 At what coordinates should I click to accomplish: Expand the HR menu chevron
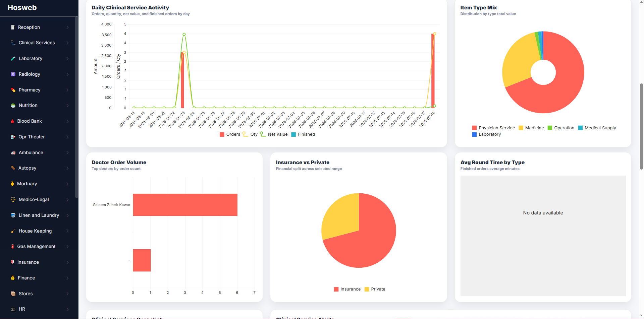[x=67, y=309]
